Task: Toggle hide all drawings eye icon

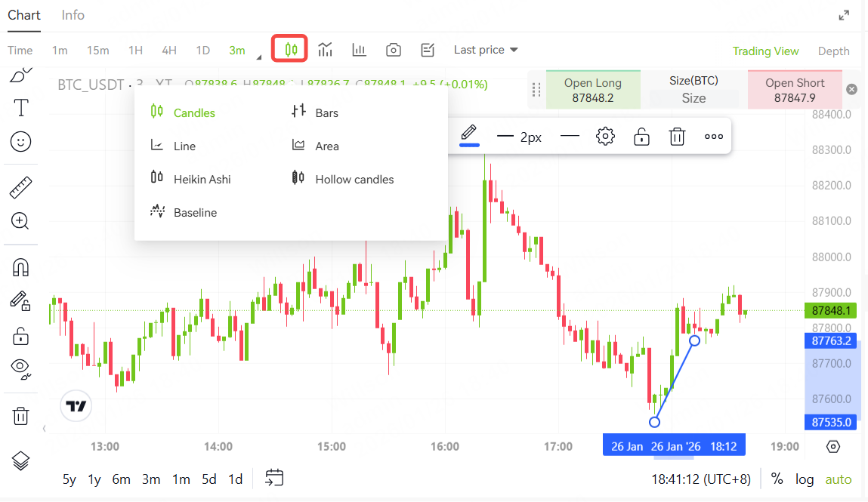Action: (x=21, y=368)
